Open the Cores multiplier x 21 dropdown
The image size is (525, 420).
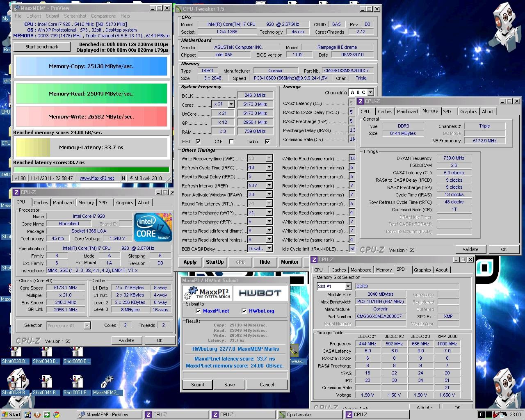pos(231,104)
